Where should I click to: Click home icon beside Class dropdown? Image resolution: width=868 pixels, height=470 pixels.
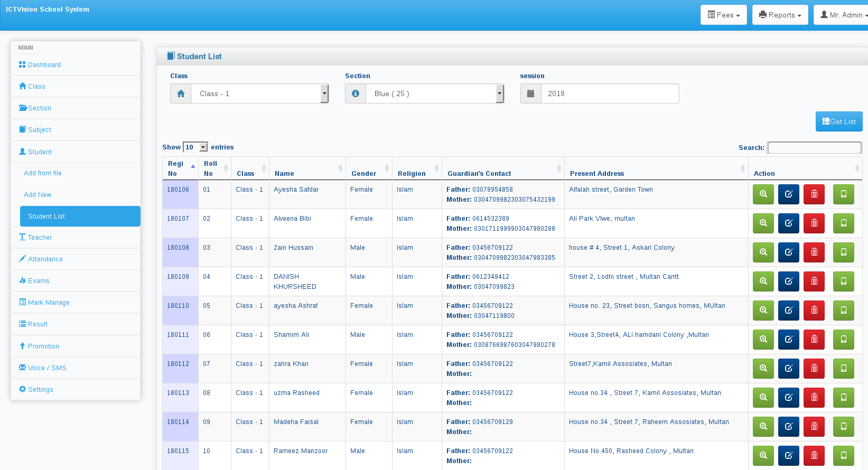click(x=181, y=93)
